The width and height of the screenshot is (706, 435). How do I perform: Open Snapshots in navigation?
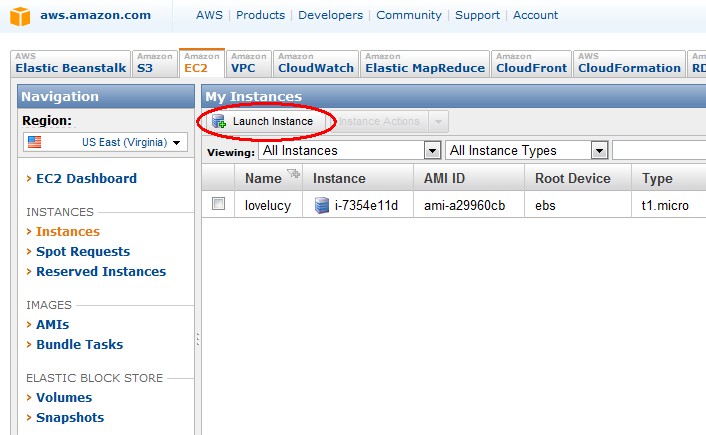(x=70, y=417)
